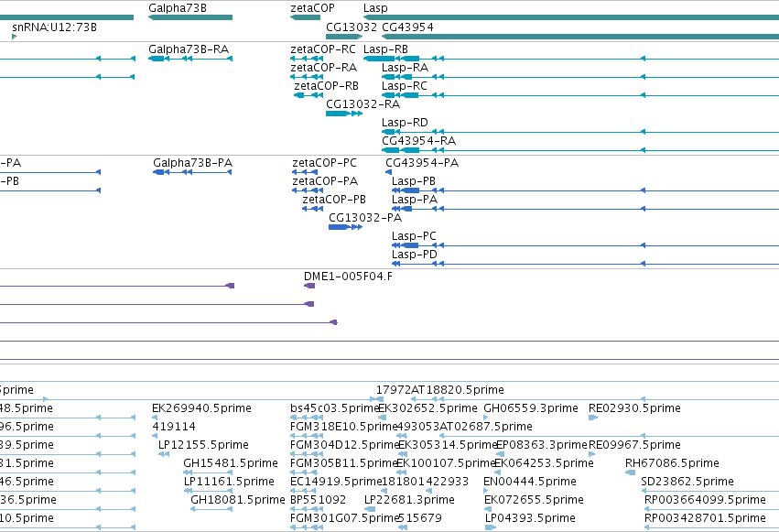Select the 419114 EST feature
This screenshot has height=532, width=779.
coord(155,436)
